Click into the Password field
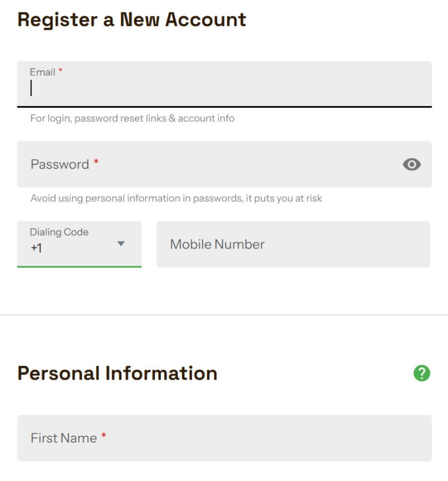448x481 pixels. 224,164
